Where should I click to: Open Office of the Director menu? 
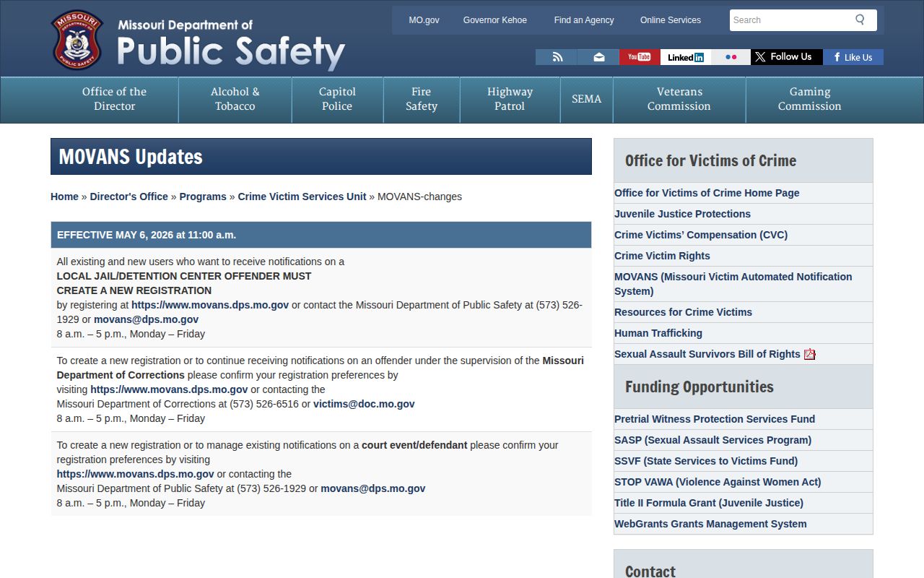coord(114,99)
